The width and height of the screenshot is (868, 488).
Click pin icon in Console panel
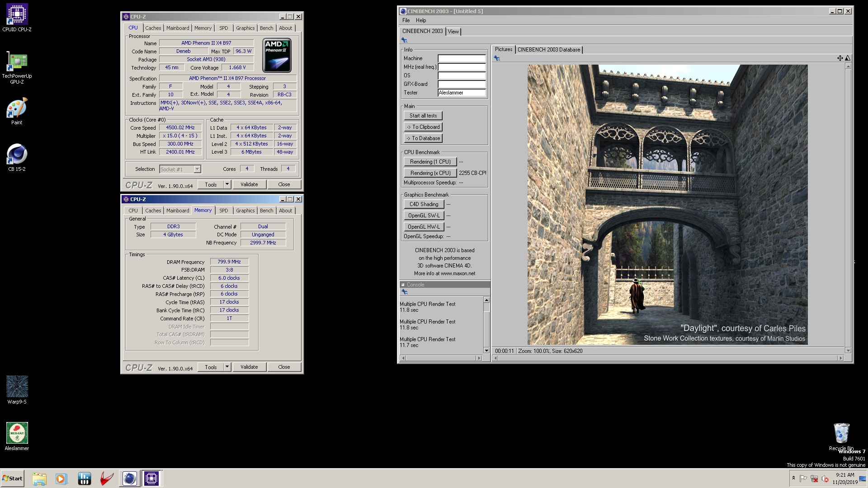405,292
